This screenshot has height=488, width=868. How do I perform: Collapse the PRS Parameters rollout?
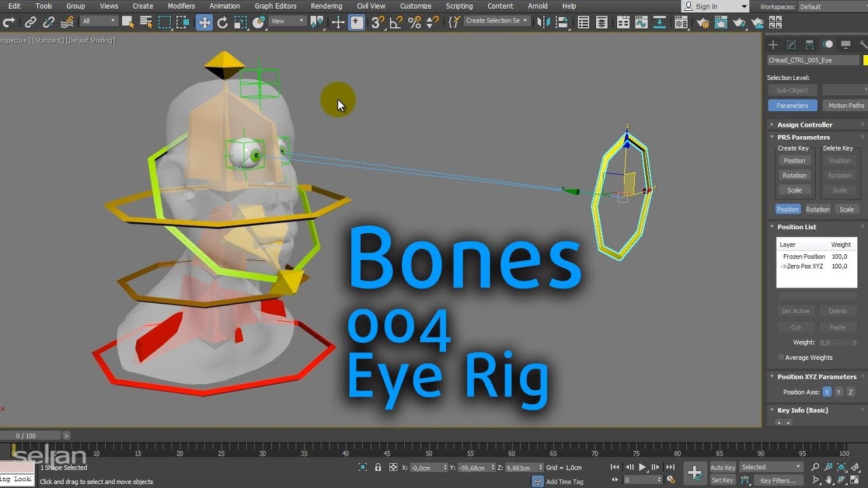[x=804, y=137]
